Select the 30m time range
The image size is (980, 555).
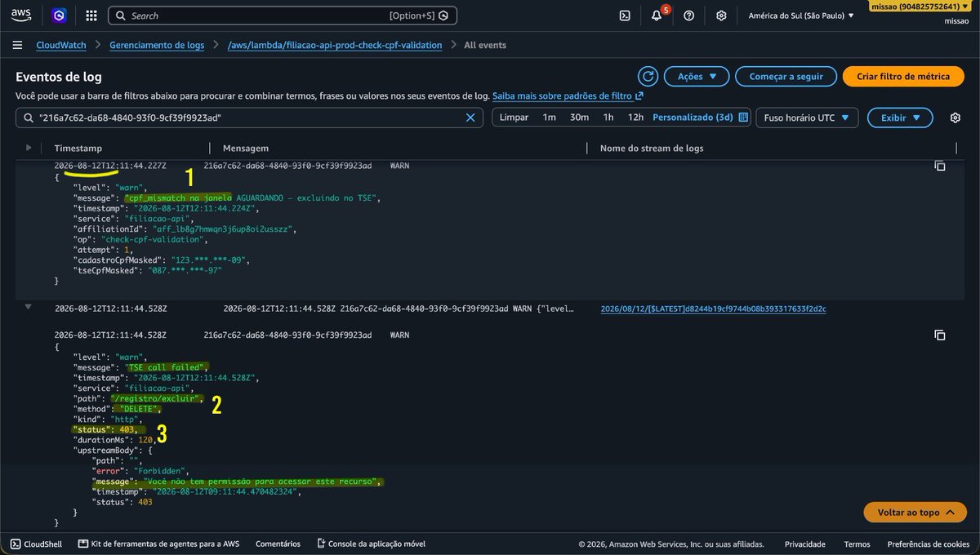(x=579, y=118)
